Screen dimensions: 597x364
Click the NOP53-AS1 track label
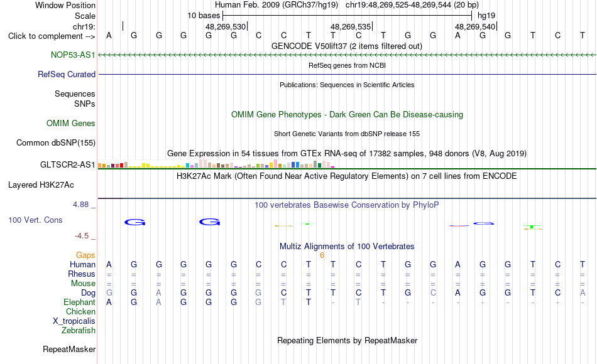click(73, 55)
